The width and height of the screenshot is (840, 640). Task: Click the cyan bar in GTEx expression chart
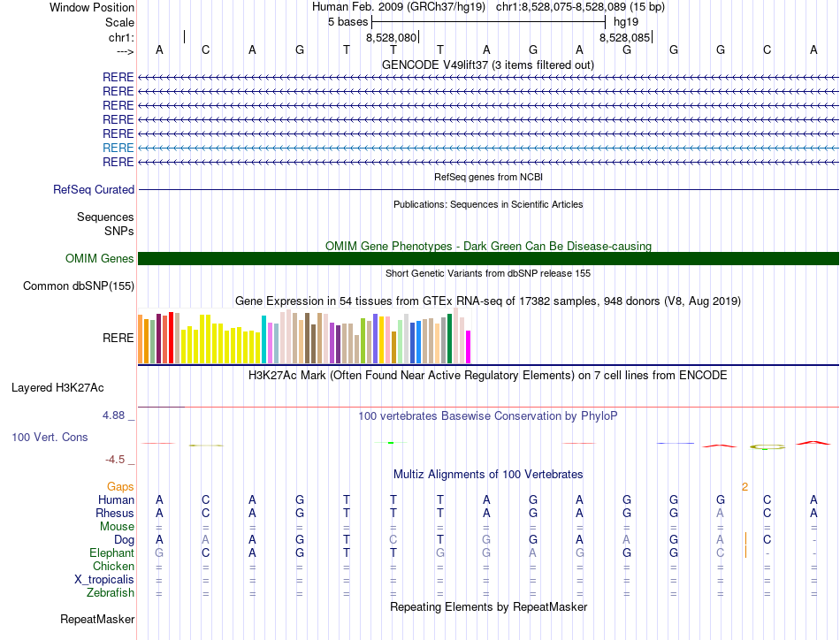point(264,339)
